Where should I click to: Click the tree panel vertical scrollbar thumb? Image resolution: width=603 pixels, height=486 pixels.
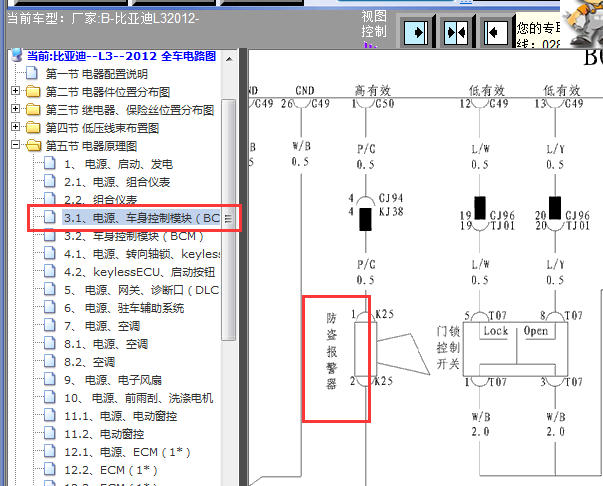(x=229, y=220)
